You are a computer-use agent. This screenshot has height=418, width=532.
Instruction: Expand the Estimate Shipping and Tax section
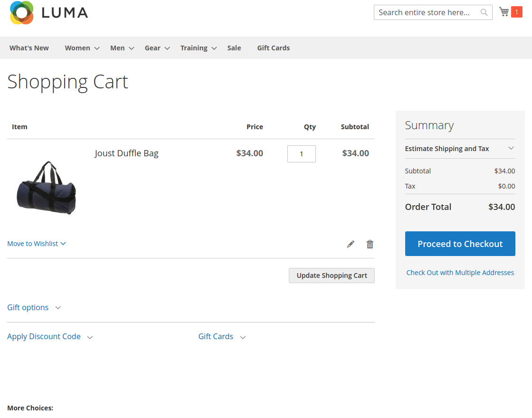(x=447, y=149)
